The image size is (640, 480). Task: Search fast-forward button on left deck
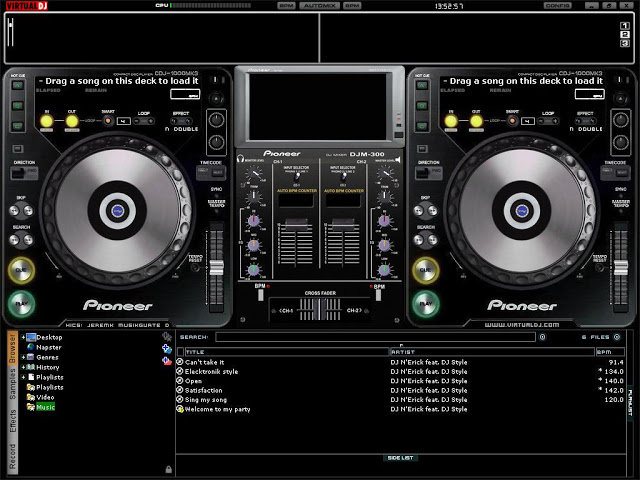coord(28,240)
